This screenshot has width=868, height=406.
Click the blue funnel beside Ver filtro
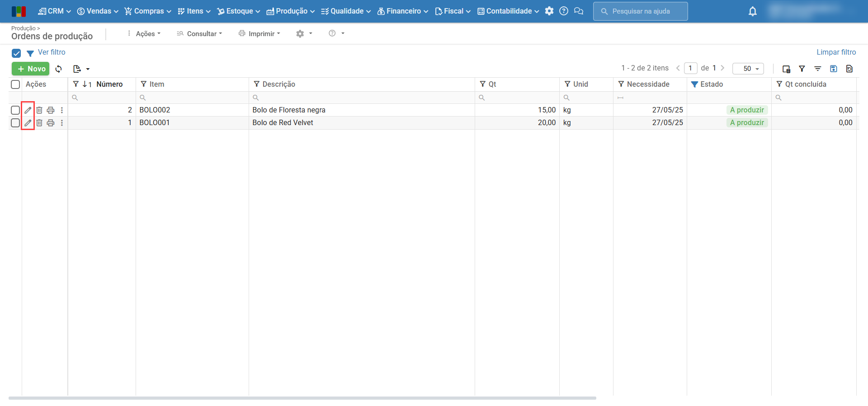(x=30, y=54)
